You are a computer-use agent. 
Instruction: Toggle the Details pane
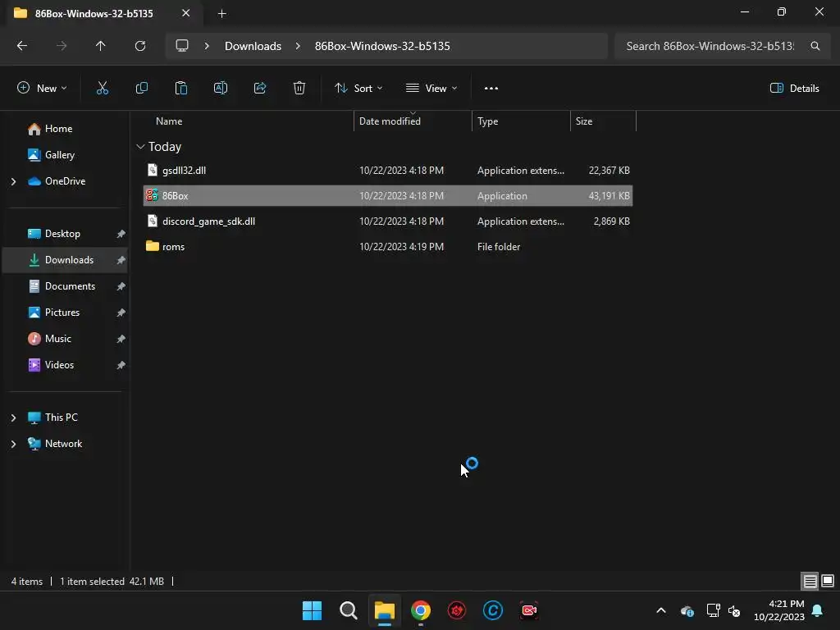(794, 89)
